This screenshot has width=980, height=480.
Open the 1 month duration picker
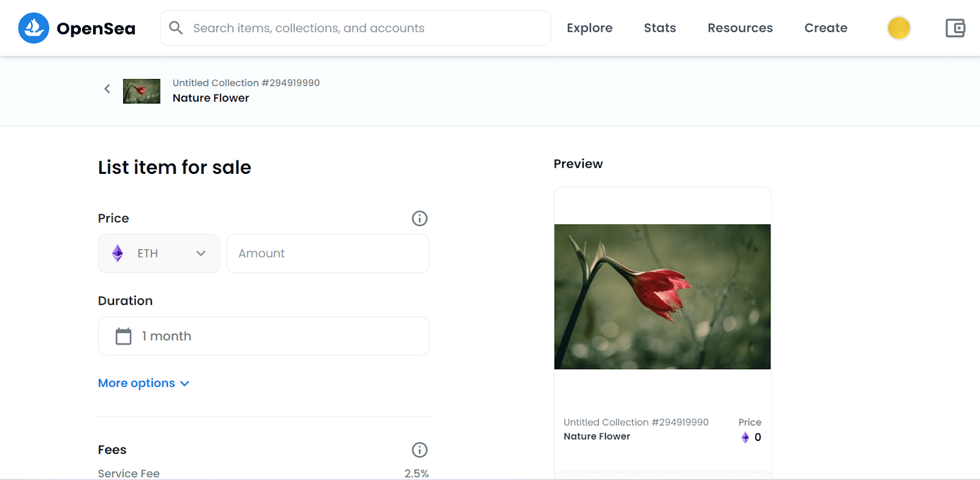(263, 336)
